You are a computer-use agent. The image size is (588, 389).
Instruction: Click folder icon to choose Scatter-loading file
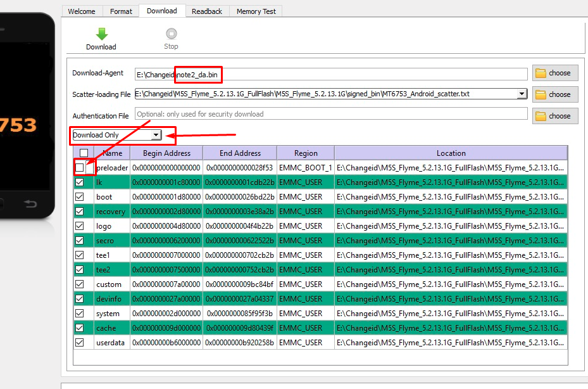pos(541,95)
